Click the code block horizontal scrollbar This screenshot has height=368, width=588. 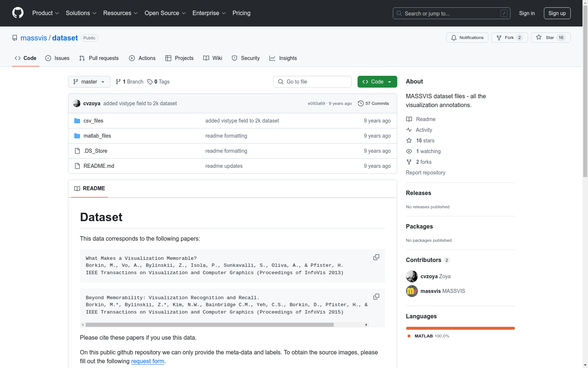point(209,325)
